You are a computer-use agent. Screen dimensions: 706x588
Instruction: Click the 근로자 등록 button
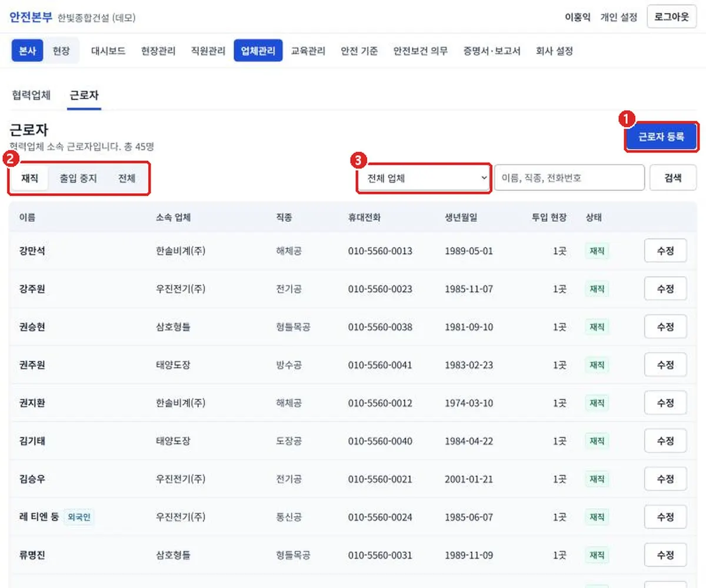[x=661, y=137]
